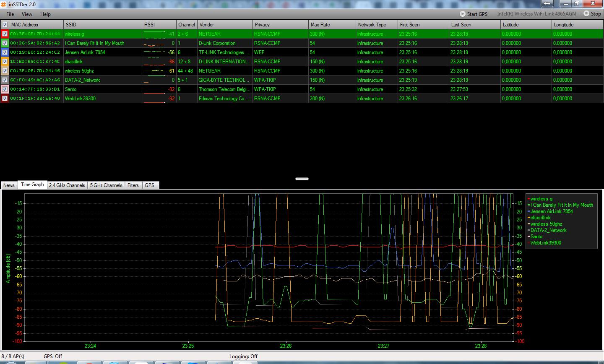Screen dimensions: 604x364
Task: Open the File menu
Action: click(x=10, y=14)
